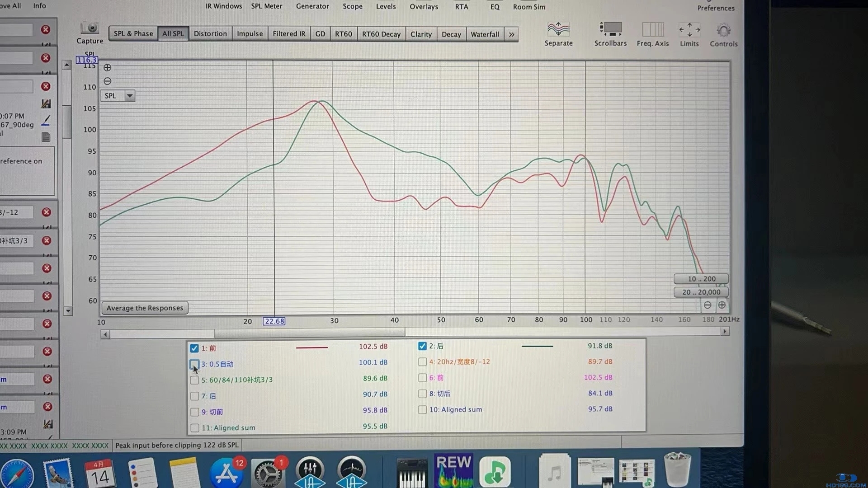
Task: Click the 116.3 SPL top limit field
Action: point(87,60)
